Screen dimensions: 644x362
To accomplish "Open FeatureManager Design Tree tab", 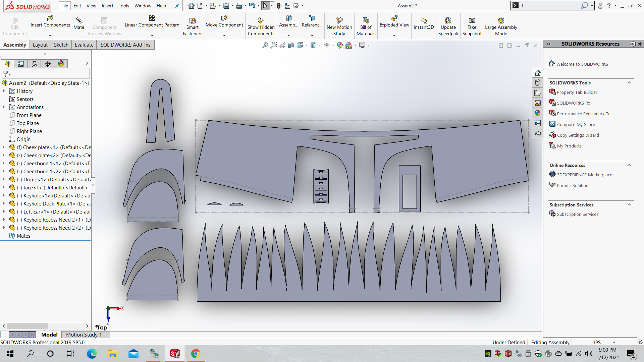I will coord(8,64).
